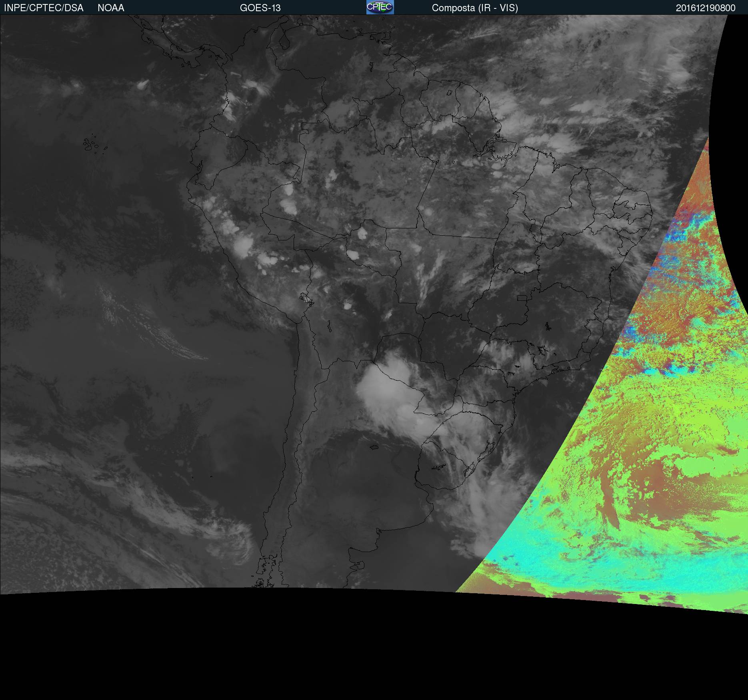This screenshot has width=748, height=700.
Task: Click the CPTEC logo in header
Action: coord(380,7)
